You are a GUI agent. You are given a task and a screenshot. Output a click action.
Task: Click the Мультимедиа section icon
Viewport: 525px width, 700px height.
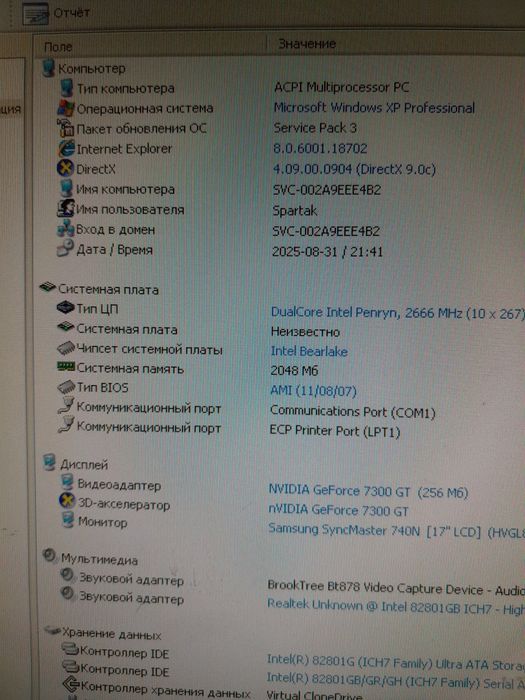pyautogui.click(x=50, y=556)
